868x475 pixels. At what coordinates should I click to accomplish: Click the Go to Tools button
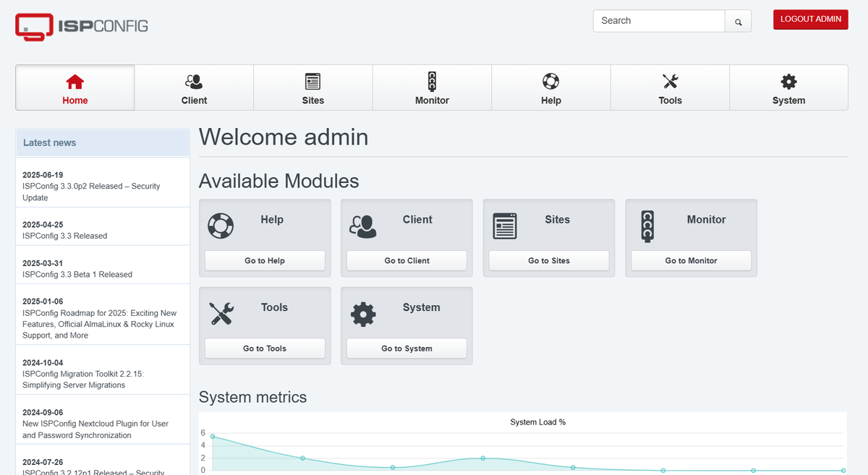265,348
